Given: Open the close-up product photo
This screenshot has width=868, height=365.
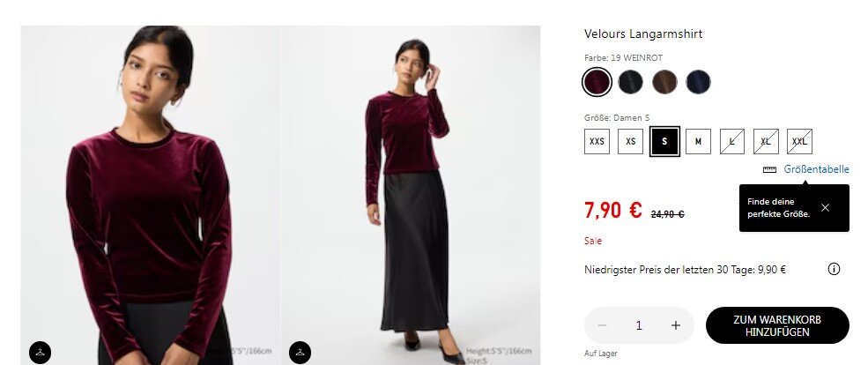Looking at the screenshot, I should coord(150,194).
